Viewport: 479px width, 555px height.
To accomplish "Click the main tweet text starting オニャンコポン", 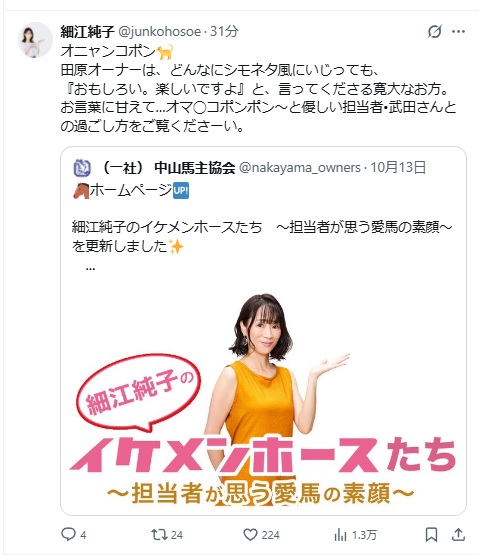I will point(258,88).
